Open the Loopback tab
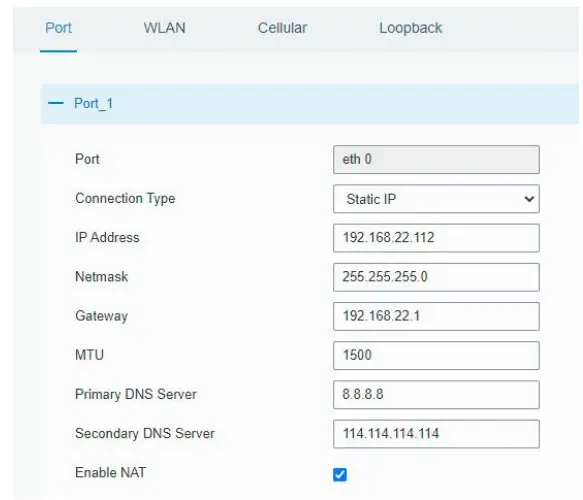This screenshot has width=583, height=500. 410,28
